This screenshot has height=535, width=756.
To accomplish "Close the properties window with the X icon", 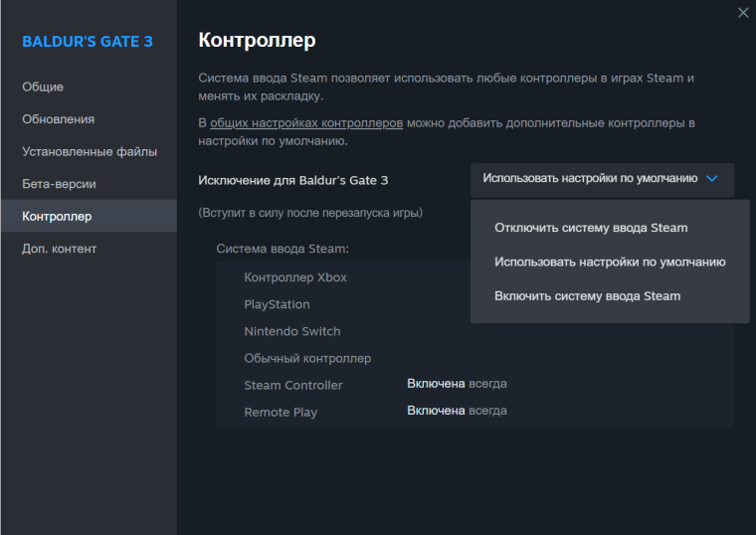I will (743, 13).
